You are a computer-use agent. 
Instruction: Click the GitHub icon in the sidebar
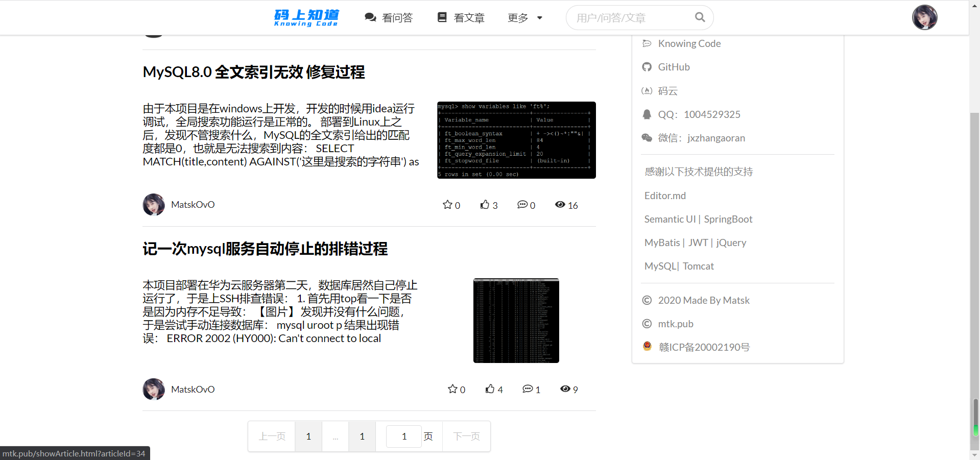(647, 67)
